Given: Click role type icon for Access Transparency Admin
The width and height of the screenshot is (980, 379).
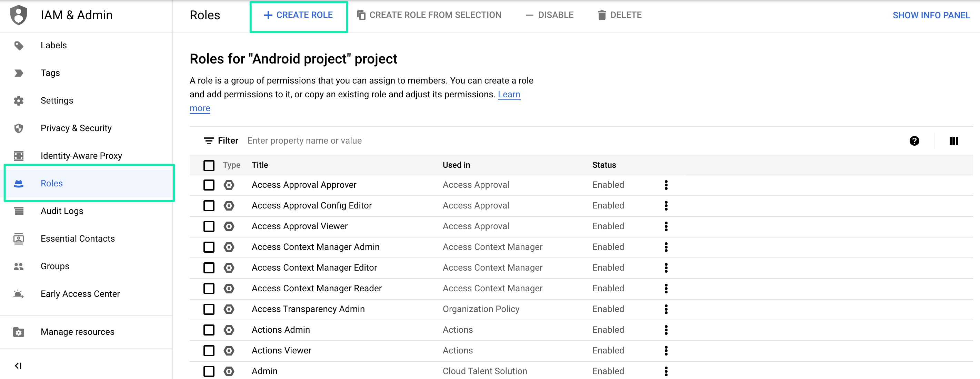Looking at the screenshot, I should pos(229,309).
